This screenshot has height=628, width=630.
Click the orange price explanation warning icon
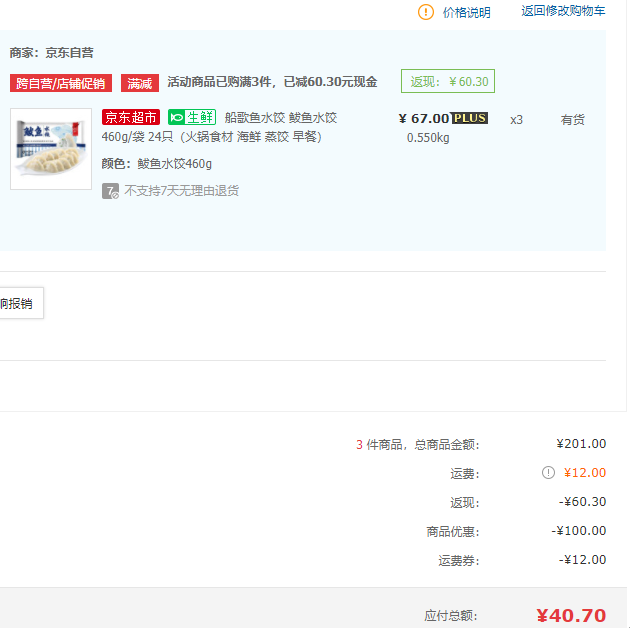[425, 12]
